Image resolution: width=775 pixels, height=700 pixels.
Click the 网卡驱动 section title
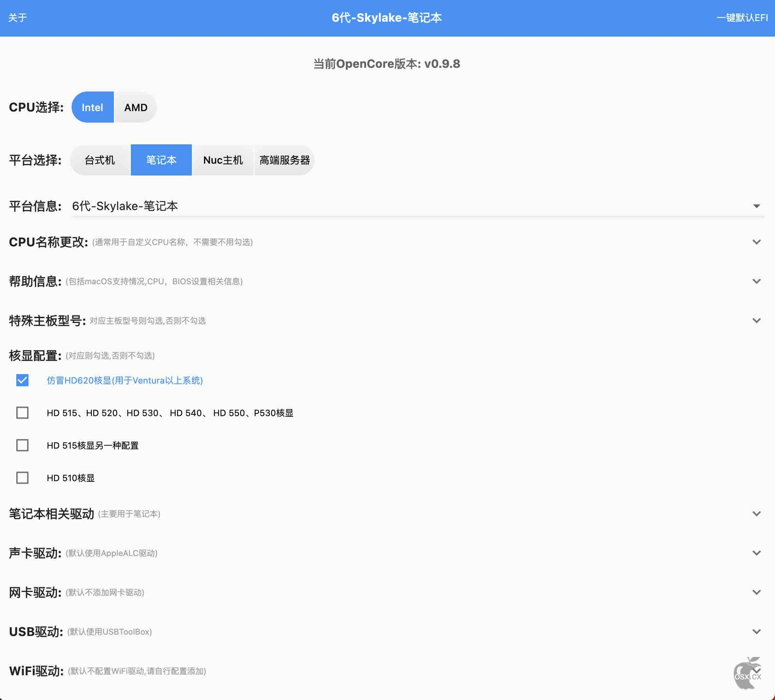(35, 592)
